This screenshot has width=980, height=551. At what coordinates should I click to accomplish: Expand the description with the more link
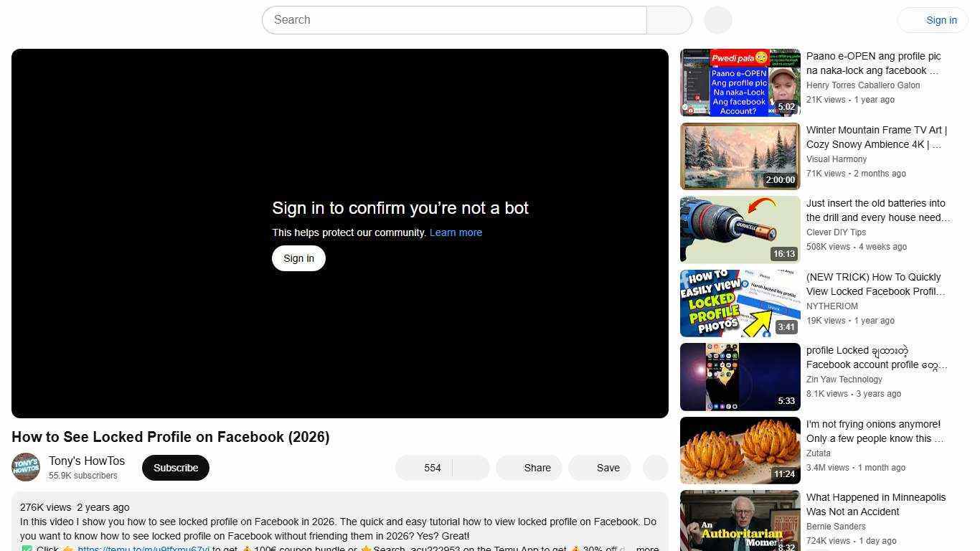(x=648, y=547)
